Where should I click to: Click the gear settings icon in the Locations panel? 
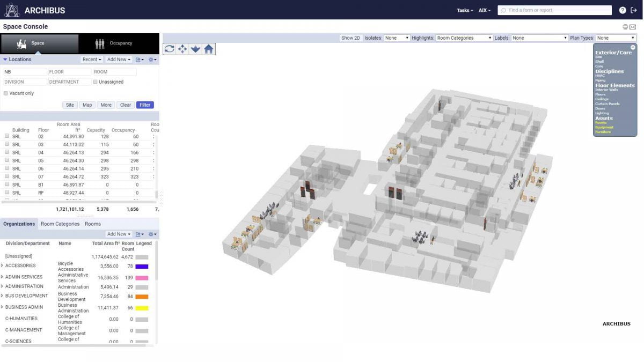coord(151,60)
